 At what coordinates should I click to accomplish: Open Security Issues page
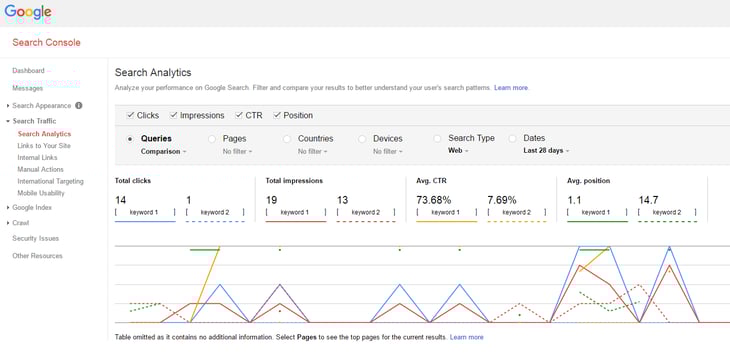coord(35,238)
